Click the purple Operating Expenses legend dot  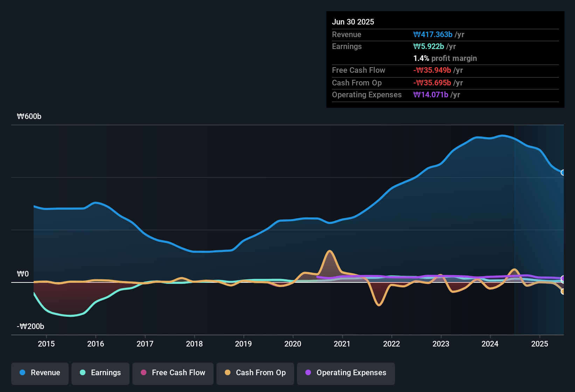(308, 373)
